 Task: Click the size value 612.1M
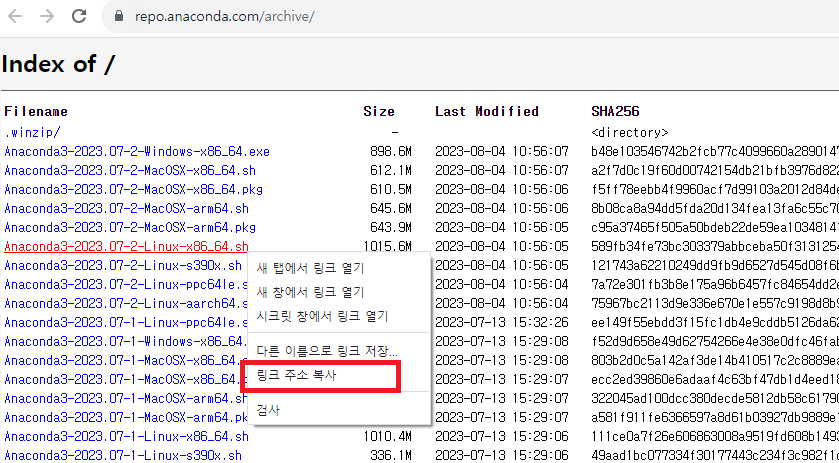(391, 170)
